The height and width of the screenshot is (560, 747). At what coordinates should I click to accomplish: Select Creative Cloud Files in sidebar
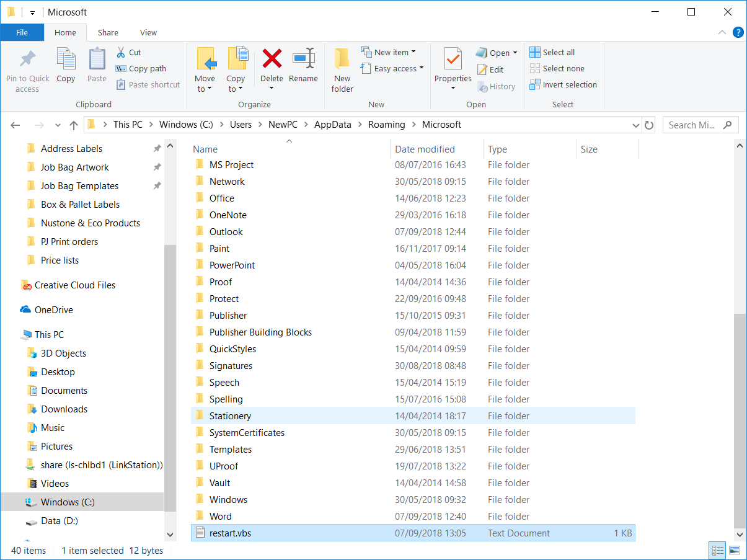68,285
